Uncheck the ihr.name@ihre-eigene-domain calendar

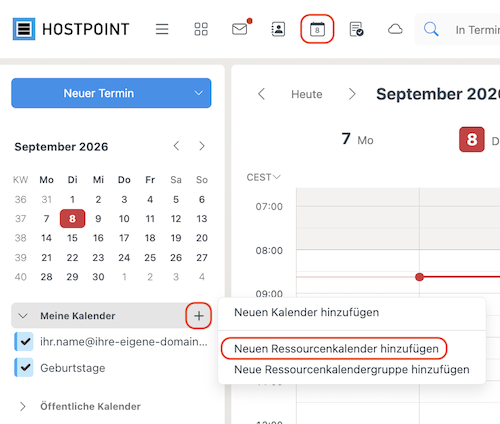click(24, 341)
